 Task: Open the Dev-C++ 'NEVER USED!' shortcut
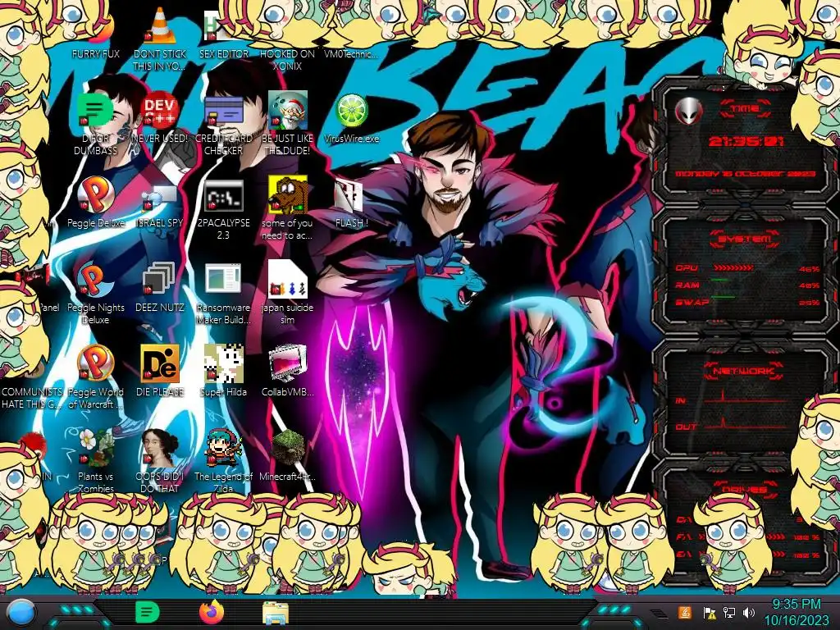click(160, 111)
